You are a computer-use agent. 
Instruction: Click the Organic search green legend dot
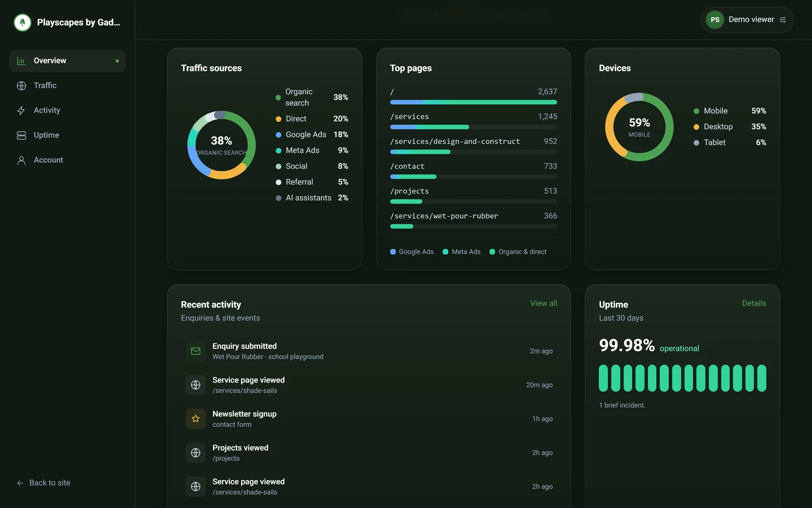(278, 98)
